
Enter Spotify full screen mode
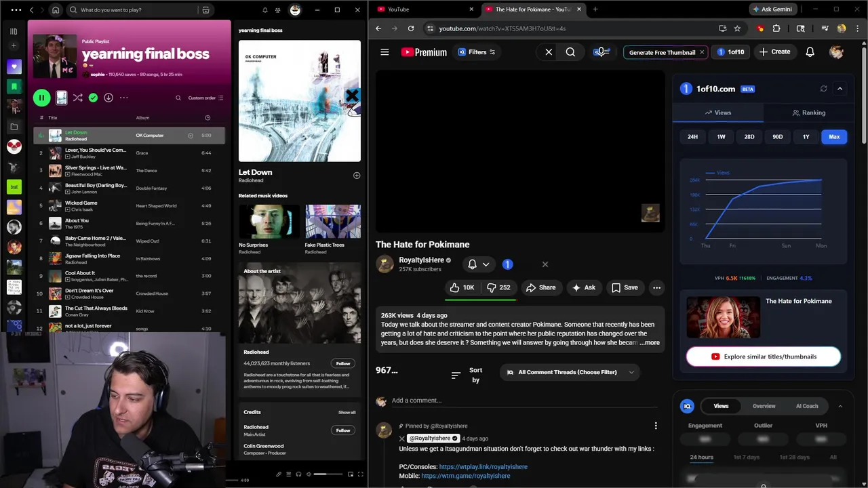(361, 474)
